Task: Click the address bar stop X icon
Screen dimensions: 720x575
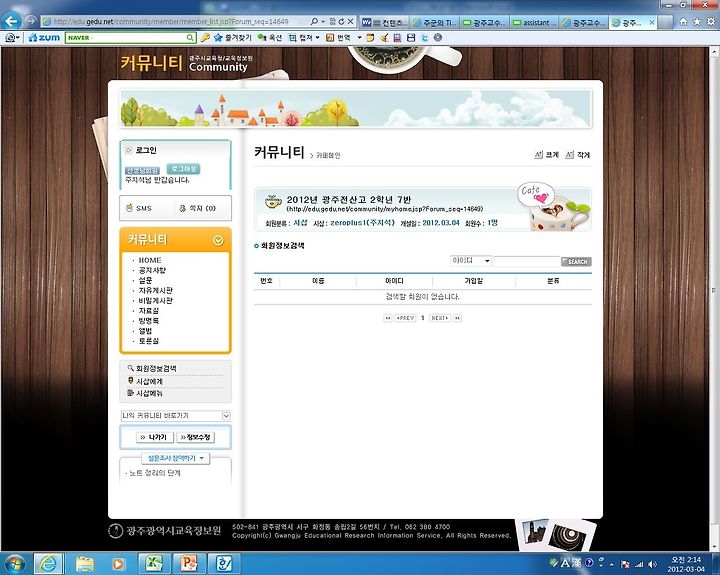Action: click(x=350, y=21)
